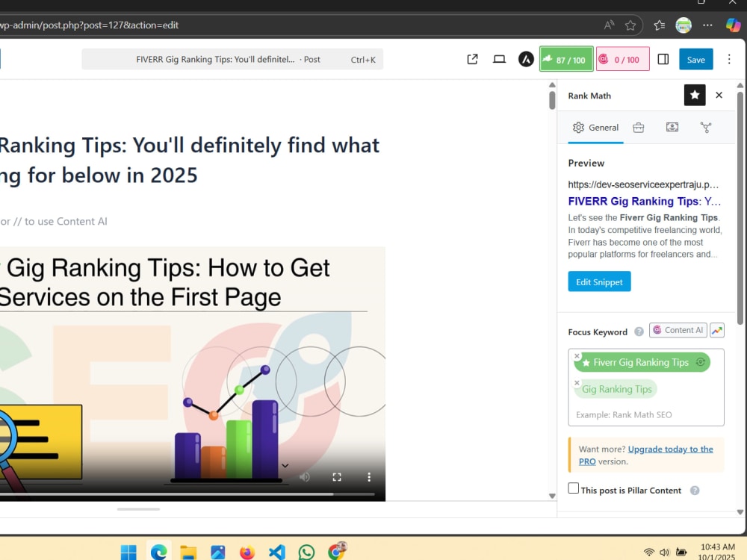Add page to favorites star icon
Image resolution: width=747 pixels, height=560 pixels.
(630, 25)
